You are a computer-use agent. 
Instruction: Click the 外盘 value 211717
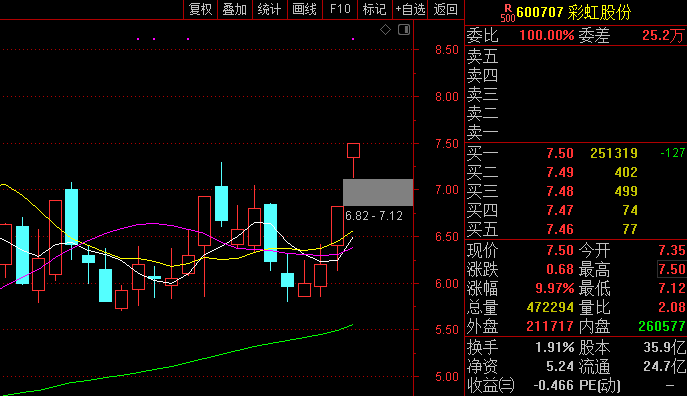pyautogui.click(x=550, y=326)
